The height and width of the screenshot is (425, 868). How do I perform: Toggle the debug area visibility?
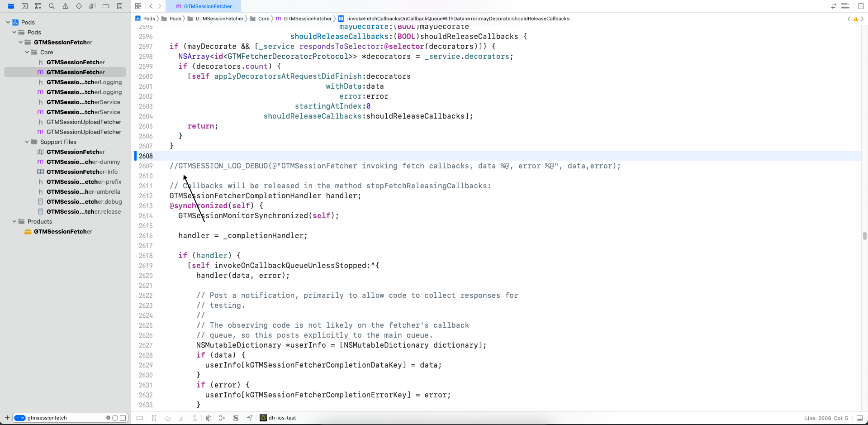[x=859, y=418]
